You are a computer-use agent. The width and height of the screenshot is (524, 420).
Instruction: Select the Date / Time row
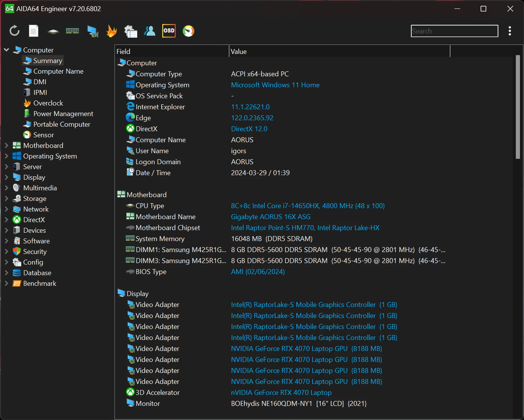[282, 173]
